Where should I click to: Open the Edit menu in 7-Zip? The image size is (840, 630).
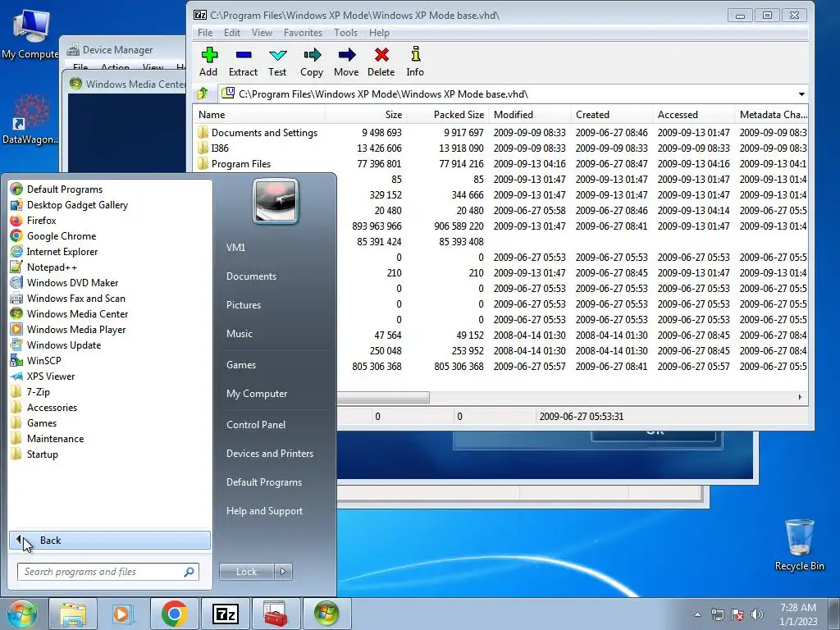232,33
